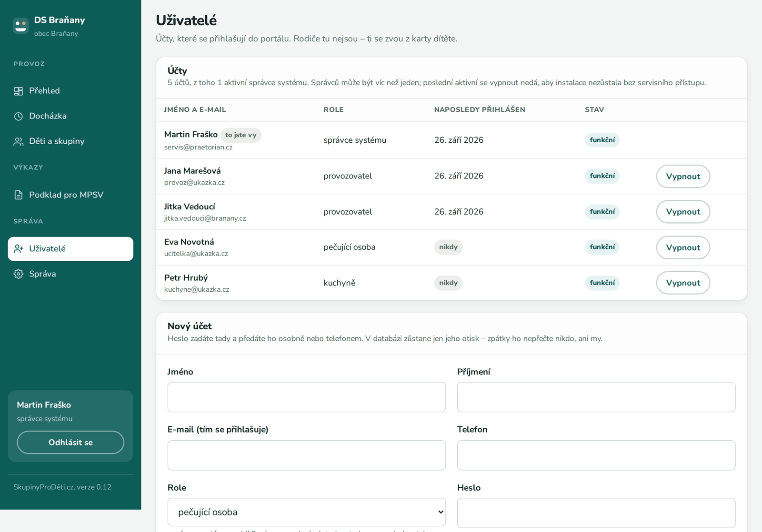Viewport: 762px width, 532px height.
Task: Open the Přehled menu item
Action: click(x=70, y=91)
